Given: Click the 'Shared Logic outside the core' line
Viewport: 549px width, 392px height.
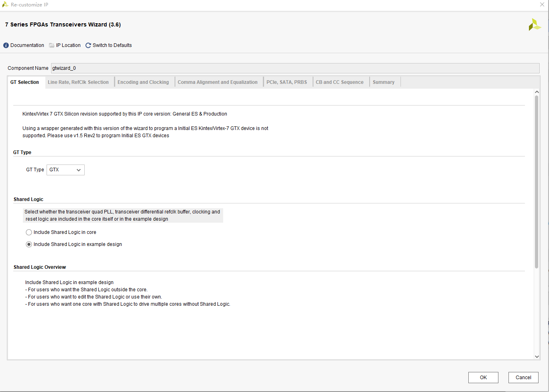Looking at the screenshot, I should [86, 290].
